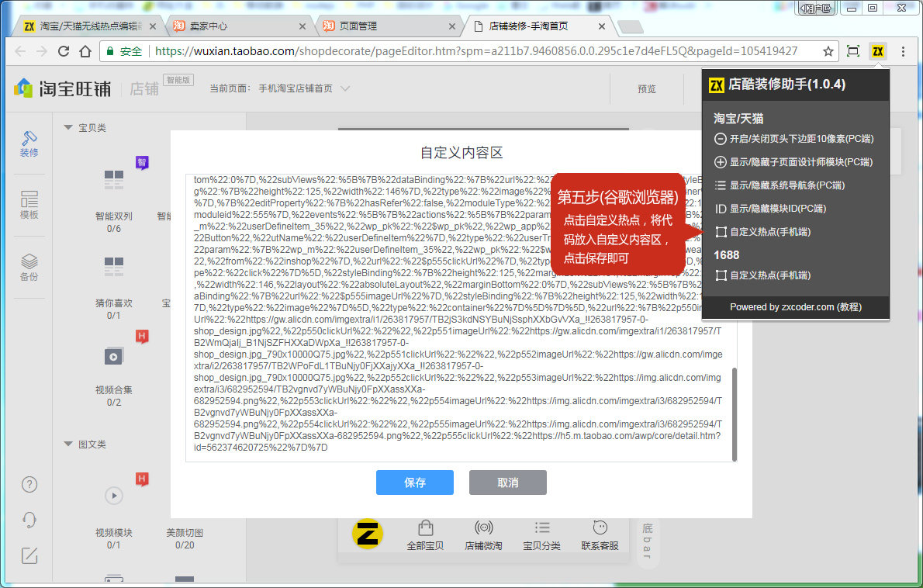This screenshot has width=923, height=588.
Task: Close the 页面管理 tab
Action: pyautogui.click(x=452, y=26)
